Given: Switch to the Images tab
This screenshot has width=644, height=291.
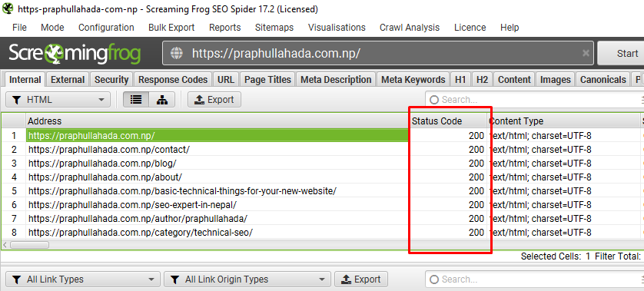Looking at the screenshot, I should pos(556,80).
